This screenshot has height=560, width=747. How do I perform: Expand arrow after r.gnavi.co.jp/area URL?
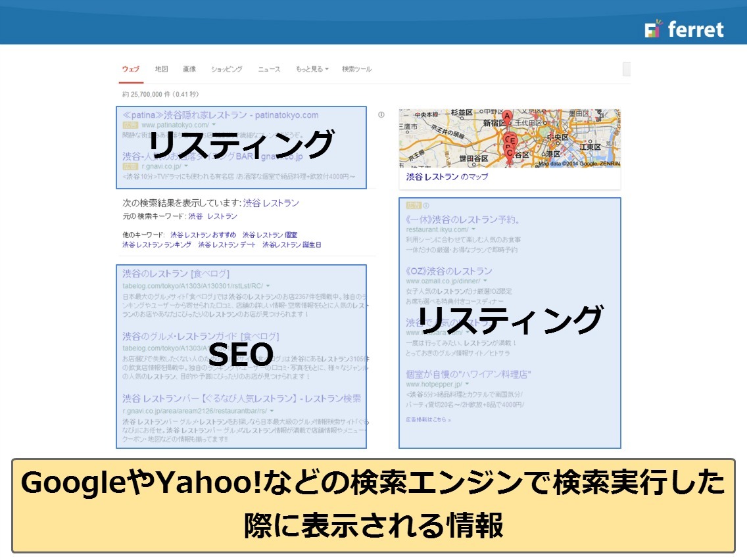point(272,411)
